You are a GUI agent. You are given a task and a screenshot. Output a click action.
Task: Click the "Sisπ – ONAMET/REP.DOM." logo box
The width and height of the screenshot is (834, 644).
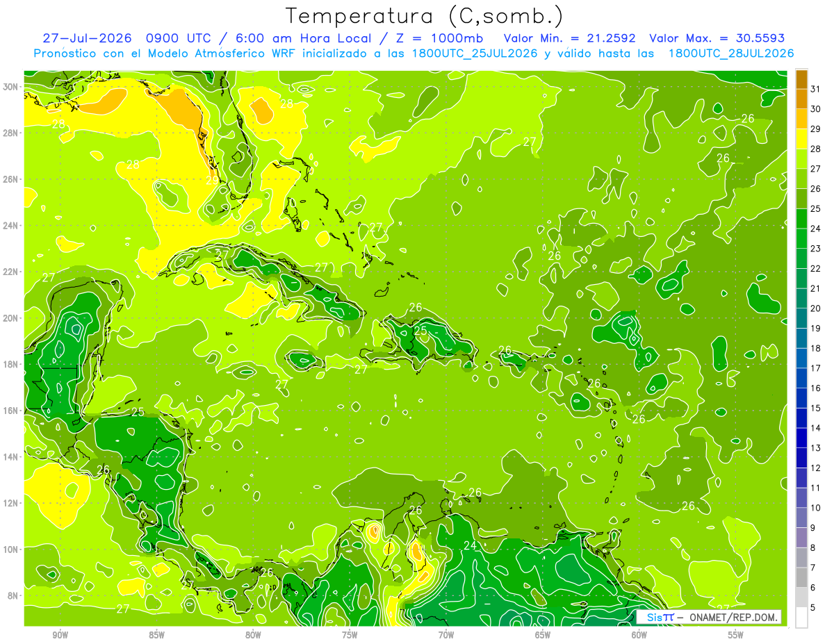(709, 617)
